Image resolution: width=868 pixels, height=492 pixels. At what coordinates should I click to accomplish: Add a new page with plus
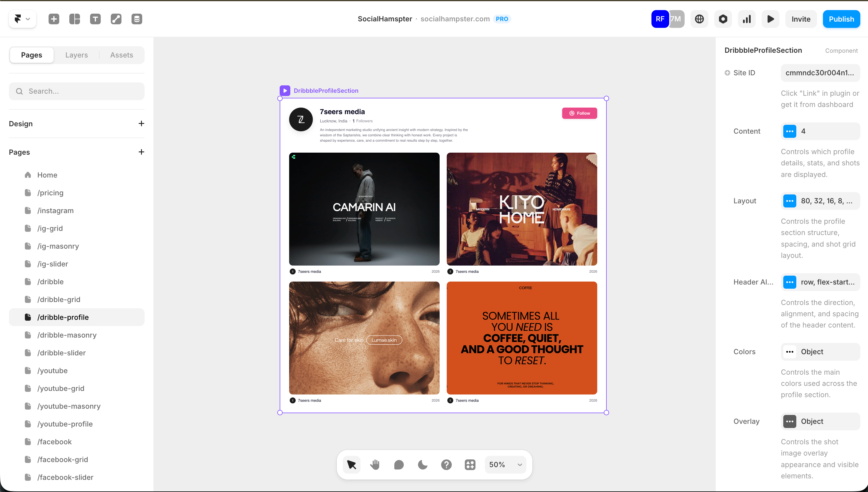click(x=141, y=152)
